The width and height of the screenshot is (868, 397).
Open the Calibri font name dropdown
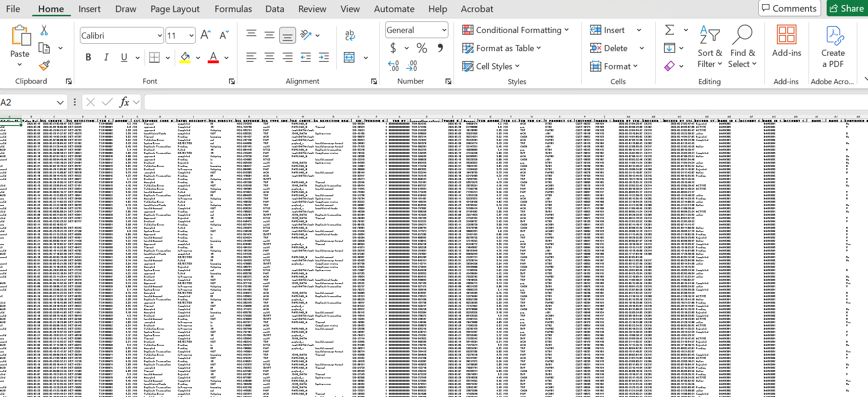coord(160,36)
